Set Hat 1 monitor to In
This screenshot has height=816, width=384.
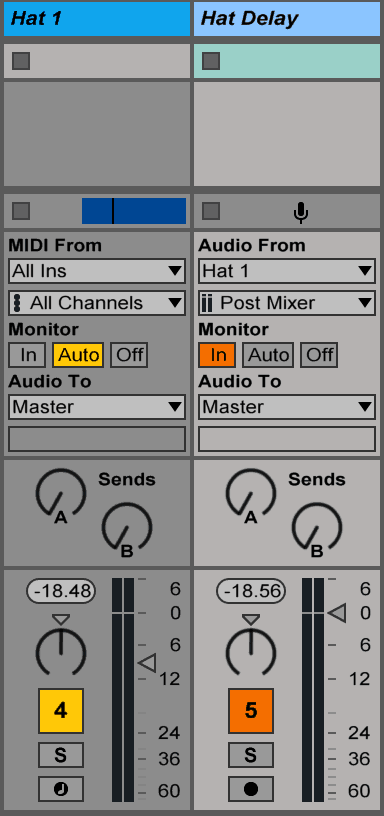click(x=27, y=355)
